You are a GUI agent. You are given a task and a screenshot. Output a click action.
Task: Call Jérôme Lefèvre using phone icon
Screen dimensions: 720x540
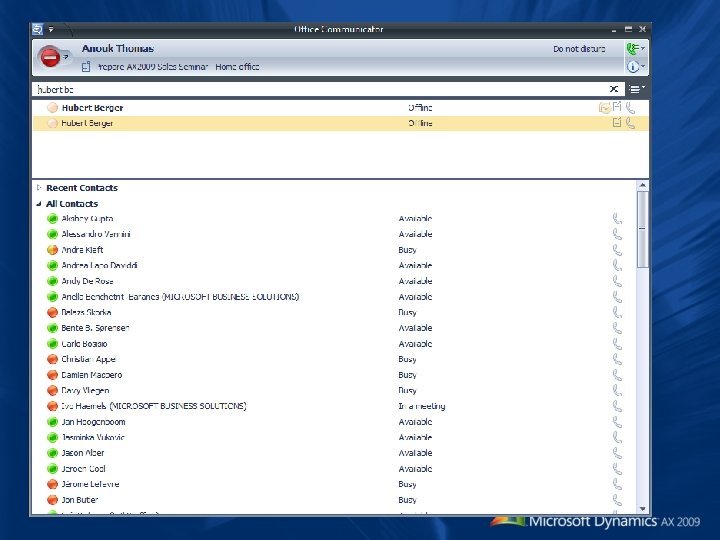coord(617,484)
